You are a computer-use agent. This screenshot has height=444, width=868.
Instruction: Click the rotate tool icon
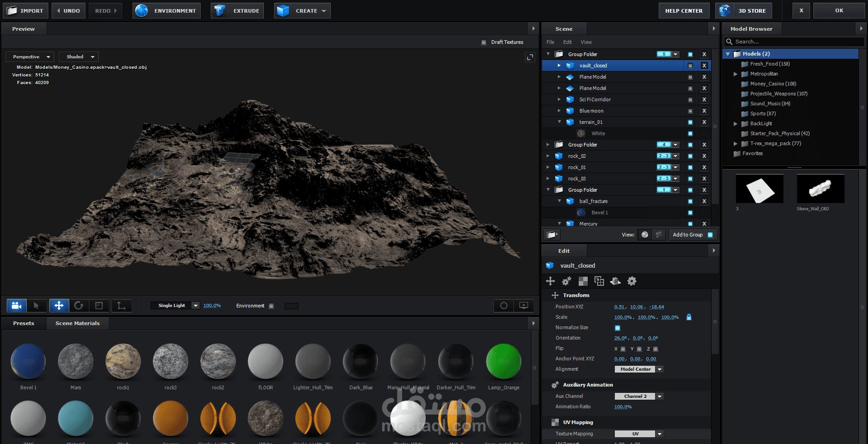79,306
